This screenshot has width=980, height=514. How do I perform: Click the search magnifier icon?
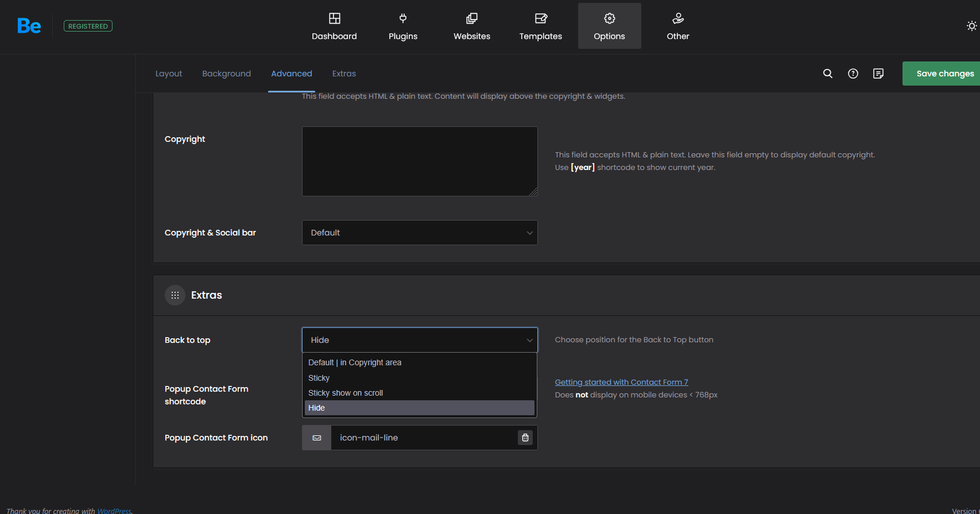pos(828,74)
